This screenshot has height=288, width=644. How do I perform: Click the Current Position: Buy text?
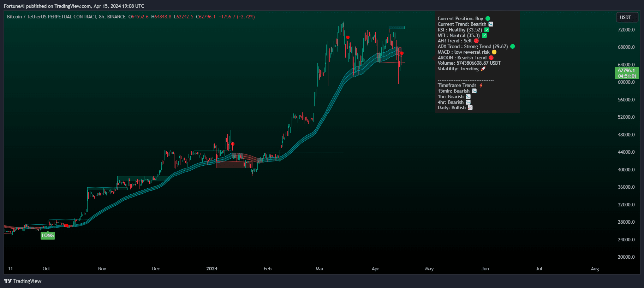(460, 18)
